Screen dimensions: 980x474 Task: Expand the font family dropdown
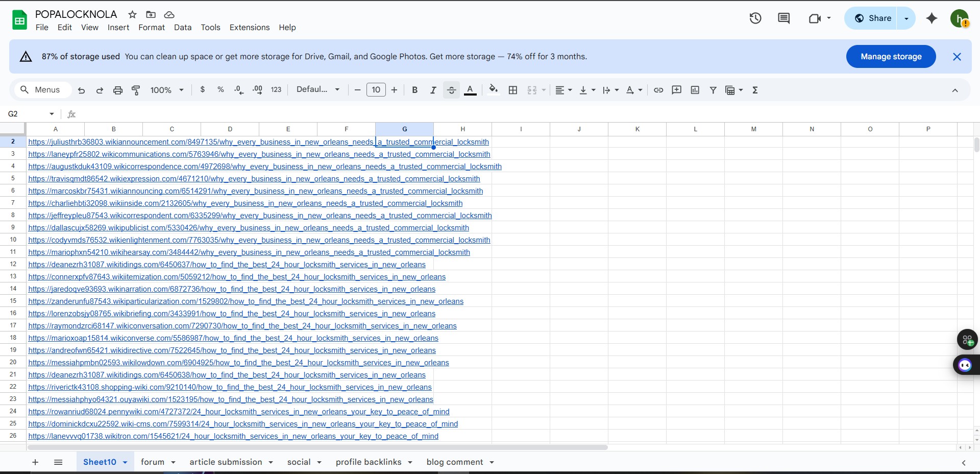(x=317, y=89)
